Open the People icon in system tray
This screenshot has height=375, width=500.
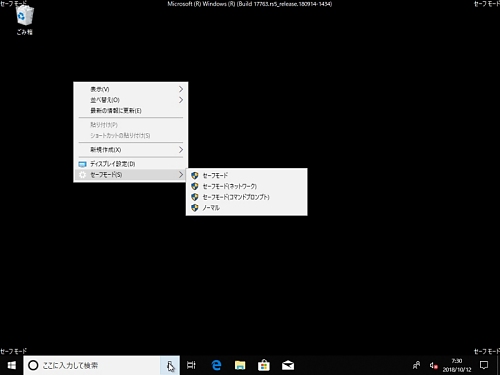(x=416, y=365)
